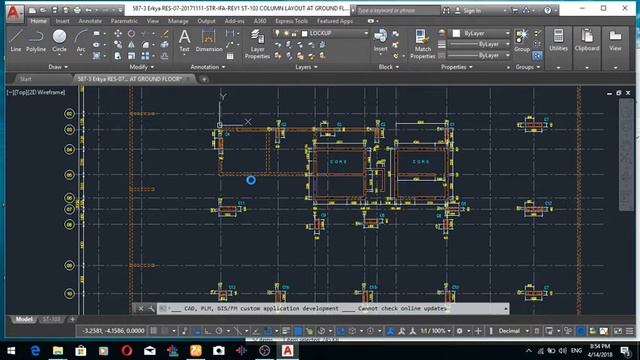
Task: Open the ByLayer linetype dropdown
Action: 479,55
